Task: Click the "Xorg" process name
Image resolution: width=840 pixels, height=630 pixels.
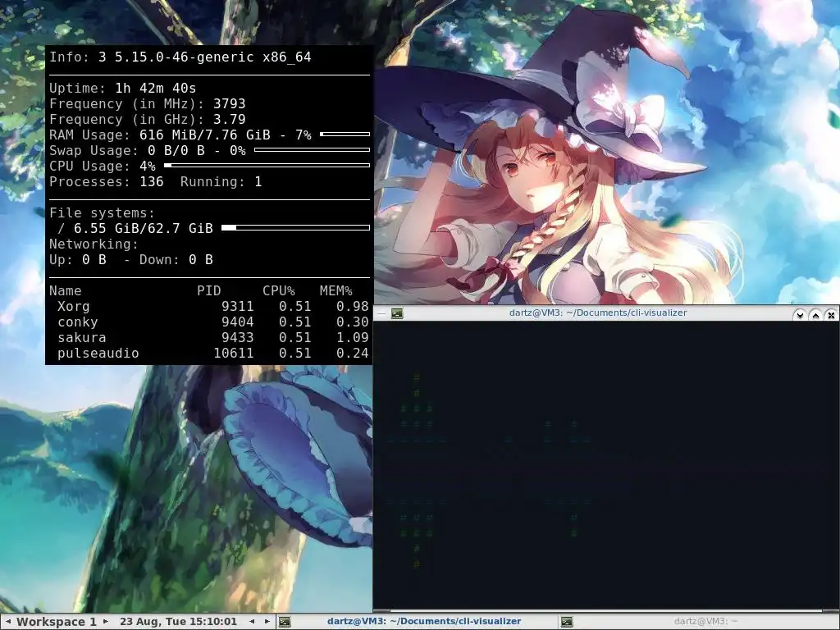Action: coord(73,307)
